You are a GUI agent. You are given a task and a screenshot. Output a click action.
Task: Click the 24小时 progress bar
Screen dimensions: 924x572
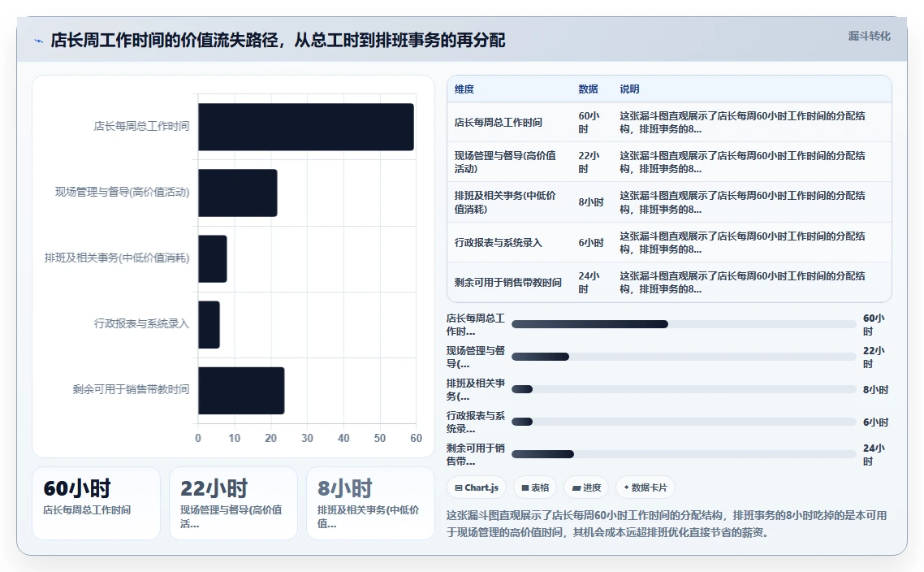point(684,454)
